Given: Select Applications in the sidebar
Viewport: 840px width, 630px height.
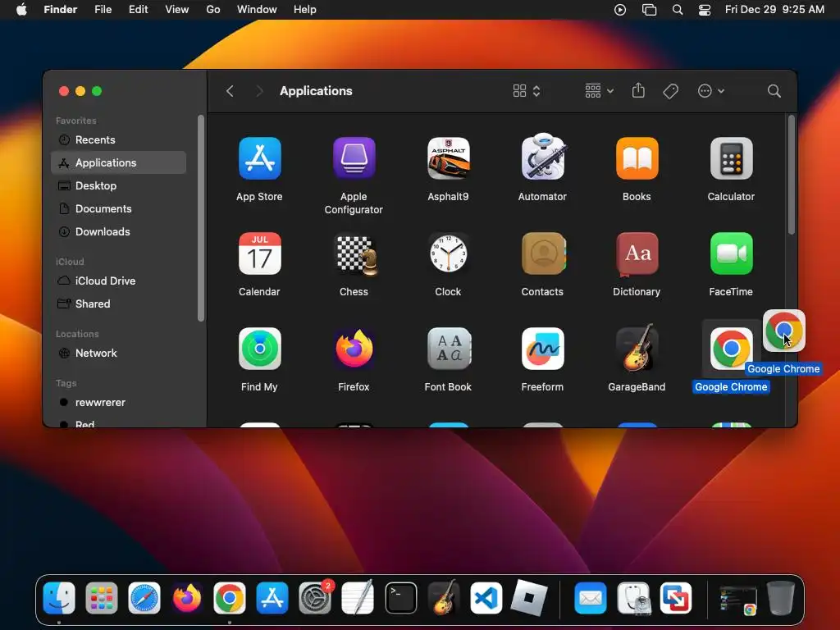Looking at the screenshot, I should [118, 163].
